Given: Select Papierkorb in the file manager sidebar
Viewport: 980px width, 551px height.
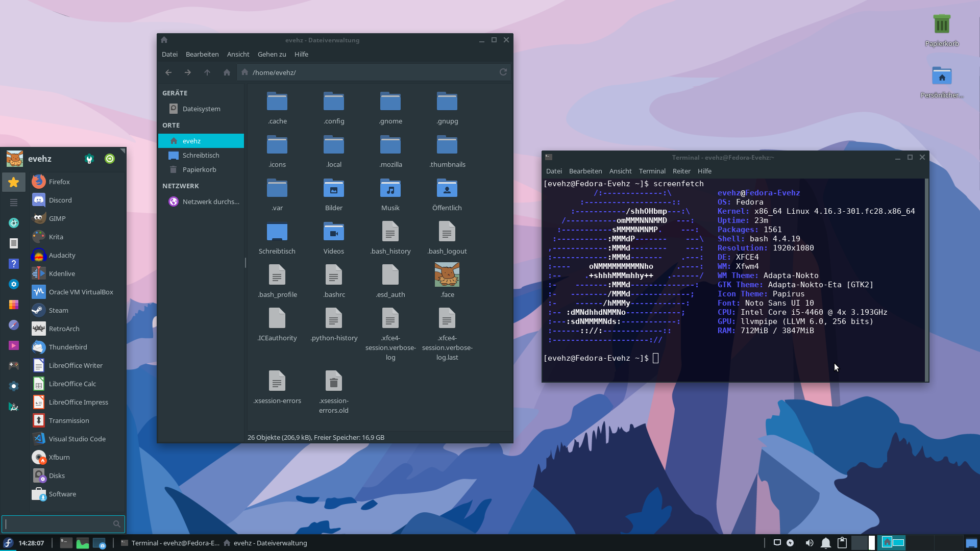Looking at the screenshot, I should 201,169.
